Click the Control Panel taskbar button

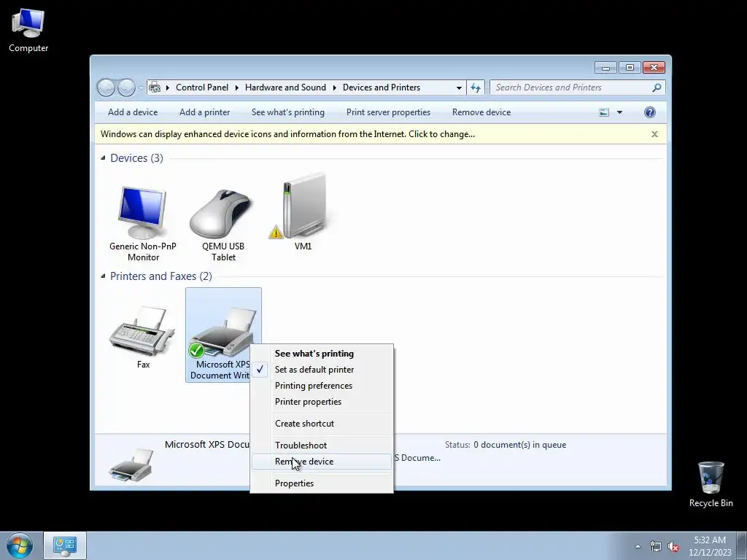point(65,545)
